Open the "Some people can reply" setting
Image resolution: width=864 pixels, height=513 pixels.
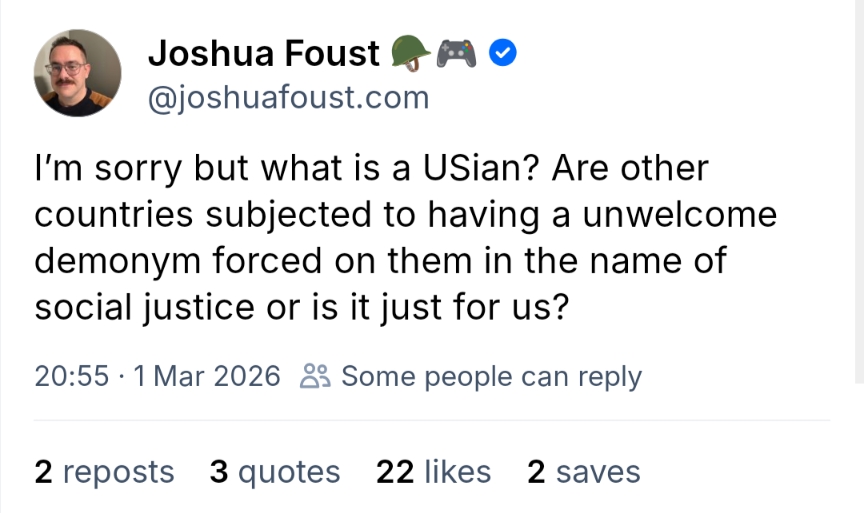click(x=491, y=377)
